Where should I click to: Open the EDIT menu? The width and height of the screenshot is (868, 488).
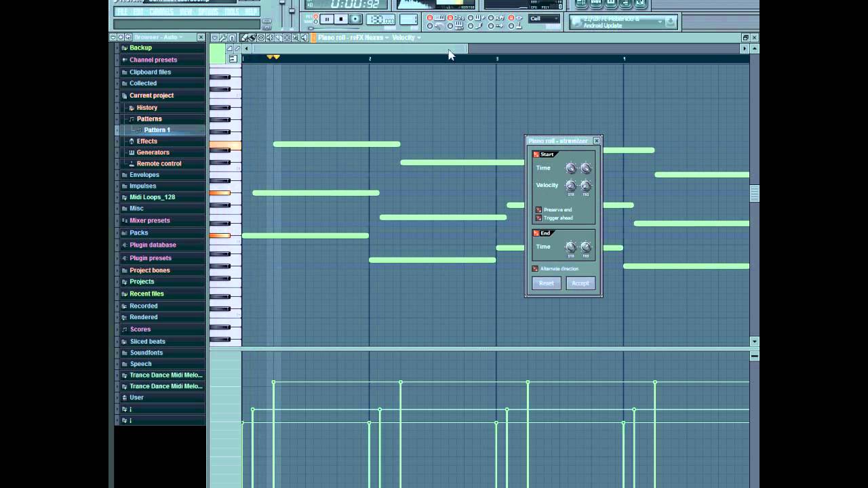tap(138, 12)
